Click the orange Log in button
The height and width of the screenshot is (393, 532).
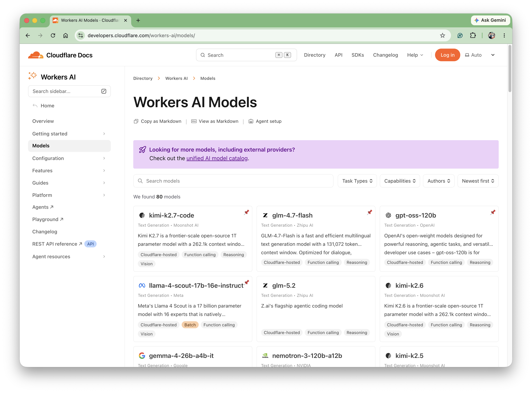tap(447, 55)
